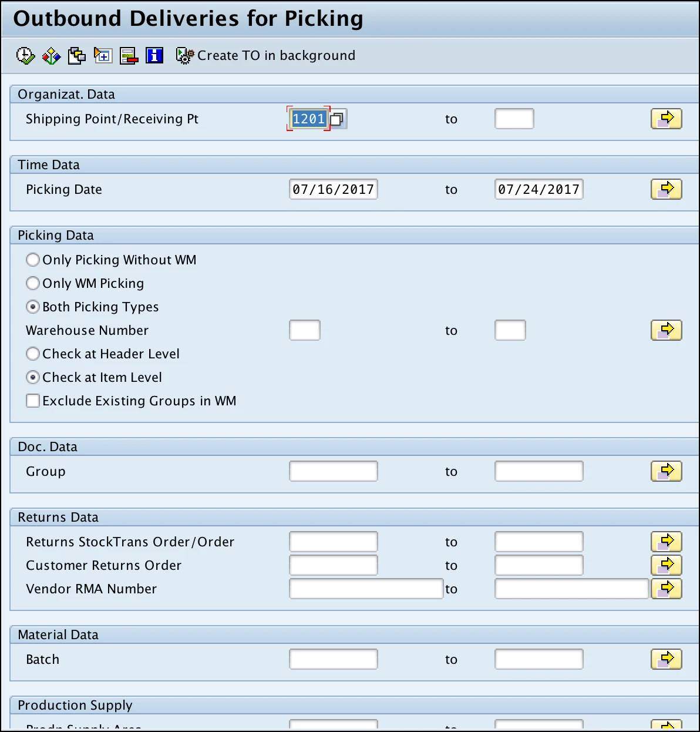This screenshot has width=700, height=732.
Task: Click Picking Date from field 07/16/2017
Action: click(x=334, y=189)
